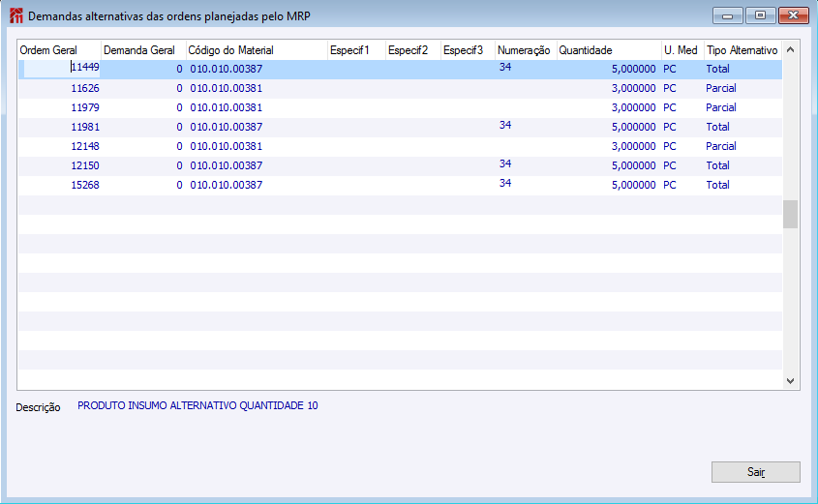Click the grid scrollbar up arrow
The image size is (818, 504).
790,50
